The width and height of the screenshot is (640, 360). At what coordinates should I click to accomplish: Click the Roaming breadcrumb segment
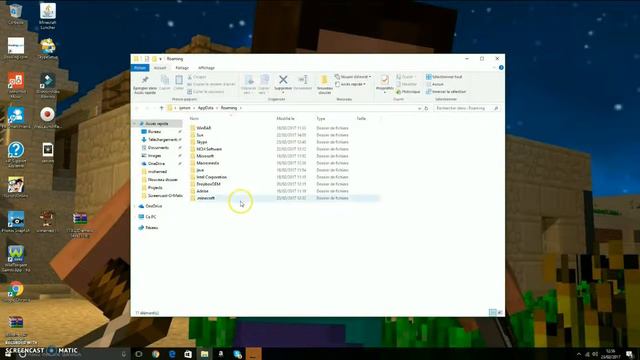229,108
